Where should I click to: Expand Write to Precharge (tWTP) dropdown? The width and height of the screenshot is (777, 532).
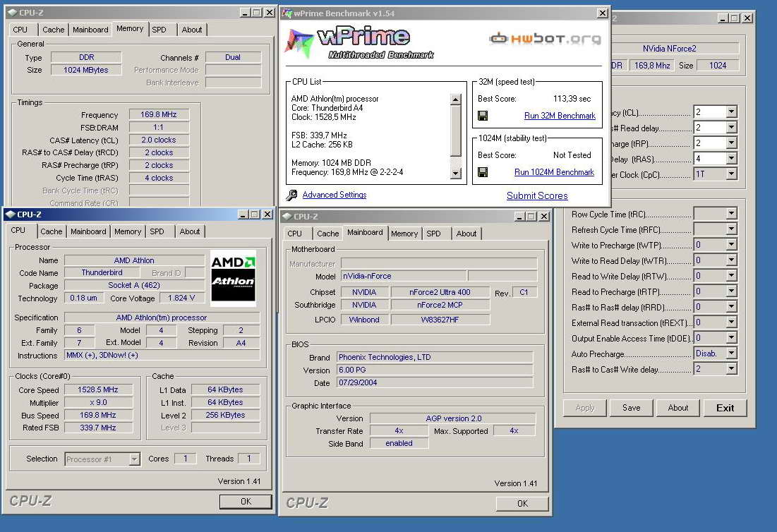click(x=731, y=245)
